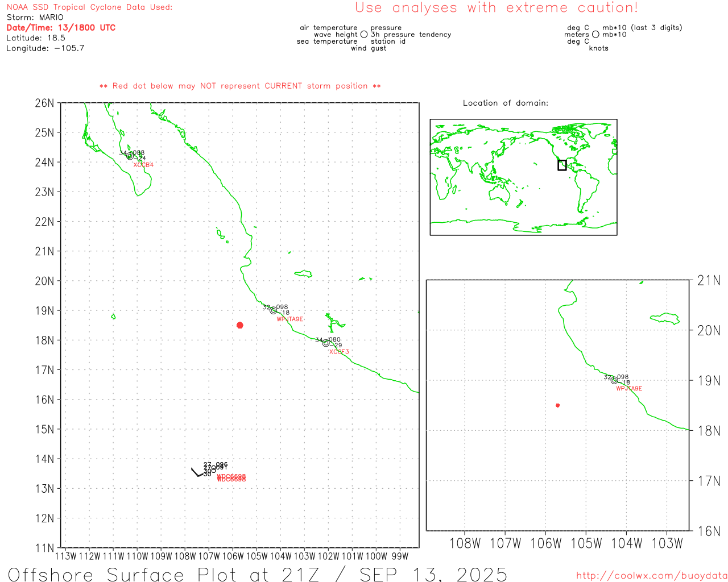Screen dimensions: 728x582
Task: Click the 'Location of domain:' label
Action: click(506, 103)
